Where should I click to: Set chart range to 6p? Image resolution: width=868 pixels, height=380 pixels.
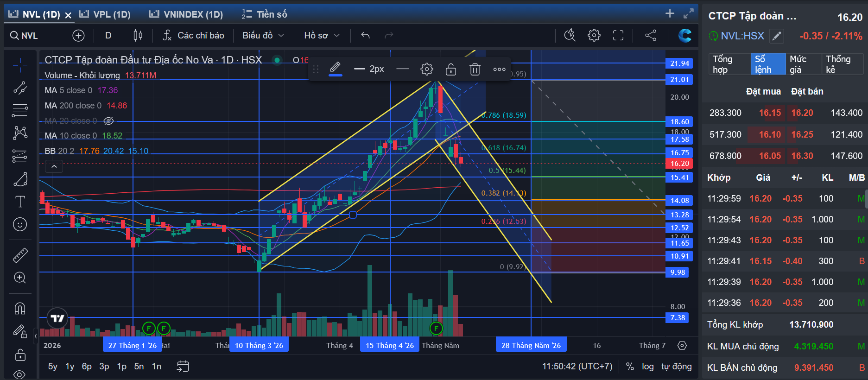87,367
